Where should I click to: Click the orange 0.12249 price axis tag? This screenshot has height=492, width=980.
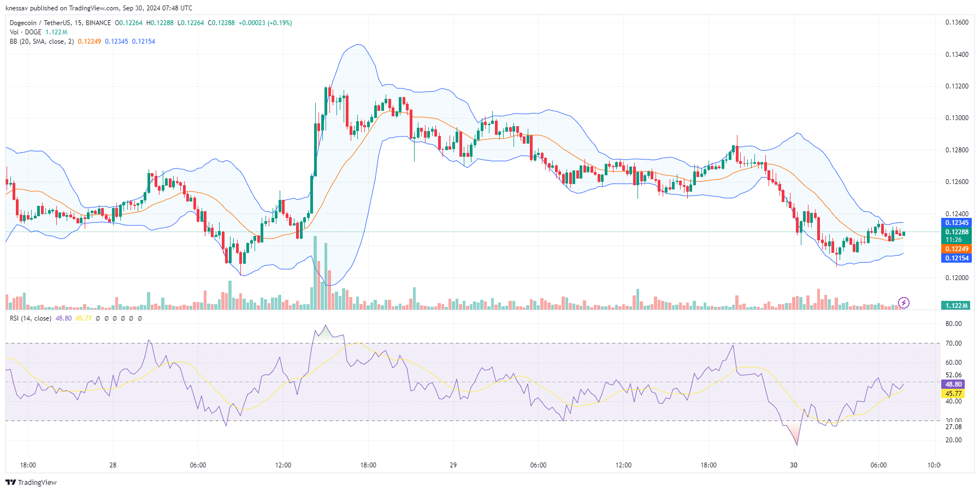tap(956, 249)
